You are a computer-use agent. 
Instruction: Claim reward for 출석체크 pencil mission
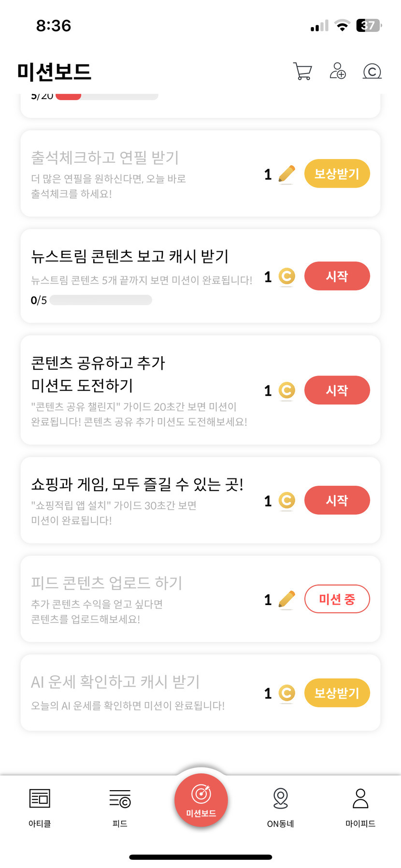pos(337,174)
